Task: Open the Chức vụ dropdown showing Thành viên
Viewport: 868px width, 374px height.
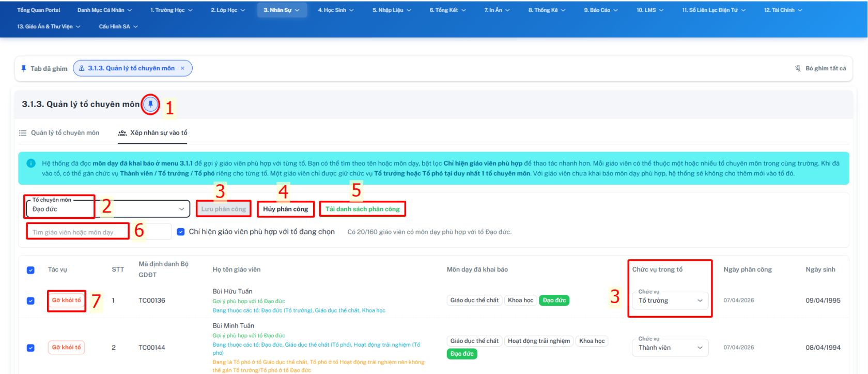Action: click(x=670, y=347)
